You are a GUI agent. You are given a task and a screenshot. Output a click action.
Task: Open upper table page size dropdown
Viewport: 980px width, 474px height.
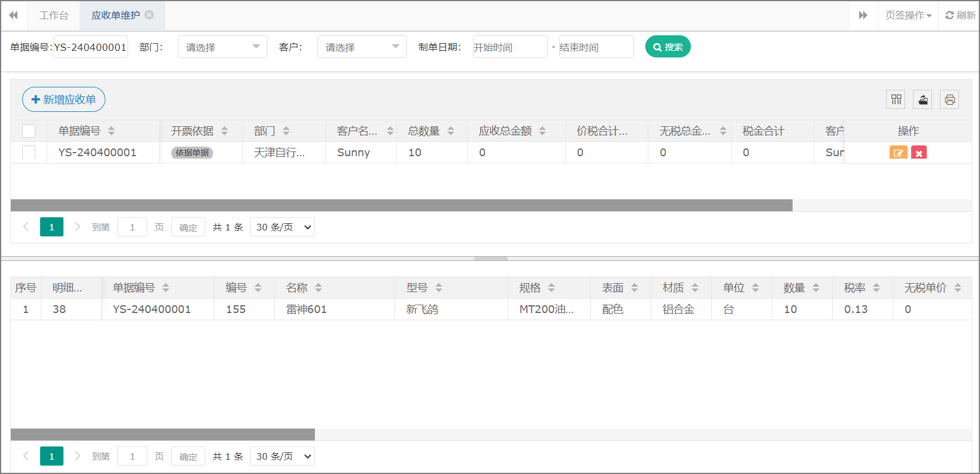pos(283,227)
